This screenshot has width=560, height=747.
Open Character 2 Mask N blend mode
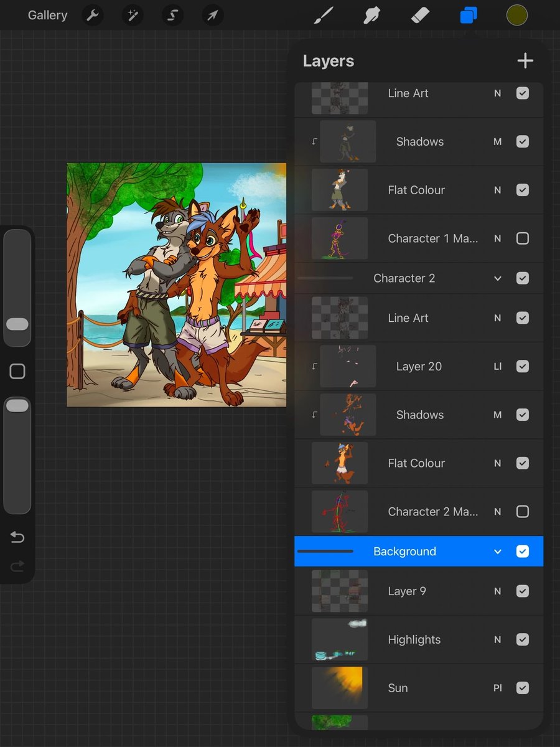[498, 512]
